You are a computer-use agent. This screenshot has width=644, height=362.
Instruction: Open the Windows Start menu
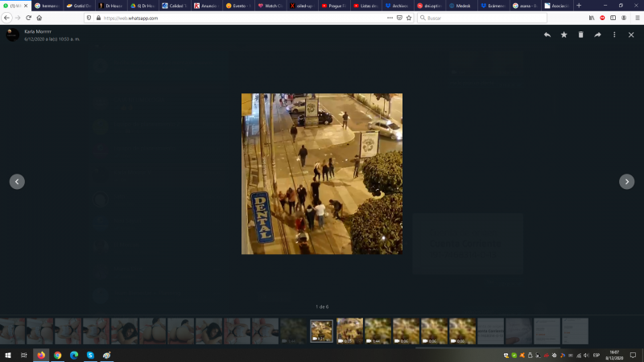coord(7,355)
